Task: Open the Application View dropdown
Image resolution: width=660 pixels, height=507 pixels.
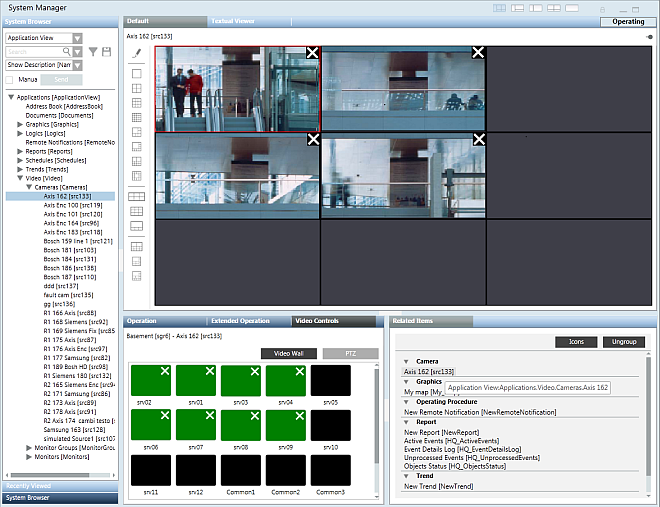Action: (x=77, y=38)
